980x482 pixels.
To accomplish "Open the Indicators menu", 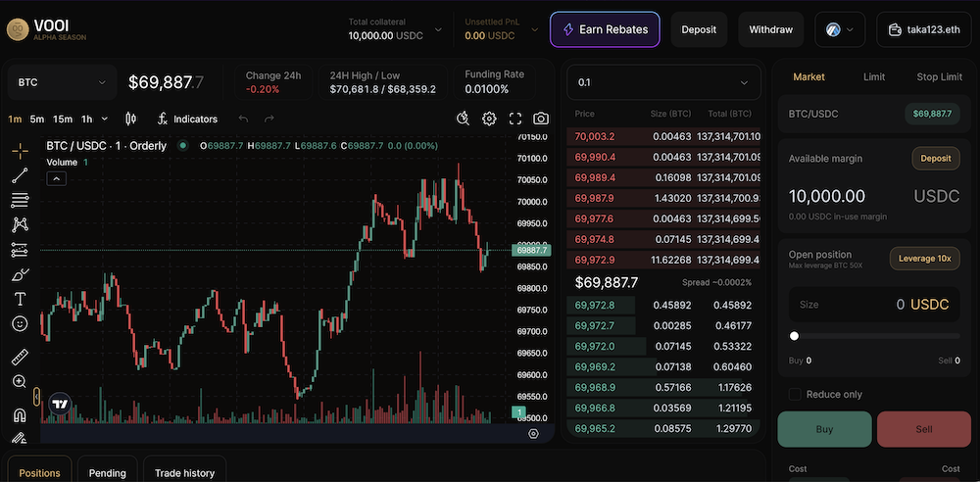I will (x=187, y=119).
